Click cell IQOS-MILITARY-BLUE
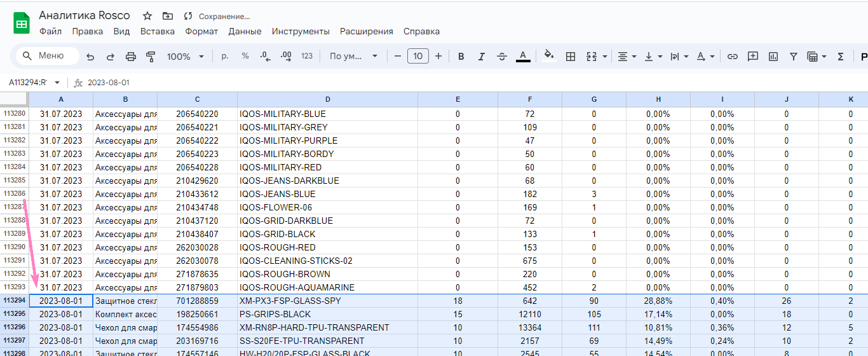The image size is (868, 356). 327,114
